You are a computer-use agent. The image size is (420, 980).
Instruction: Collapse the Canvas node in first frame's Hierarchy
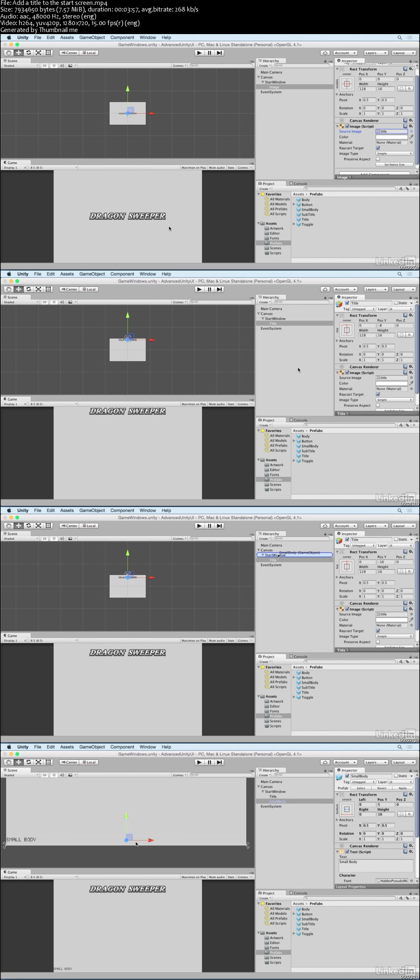(259, 77)
